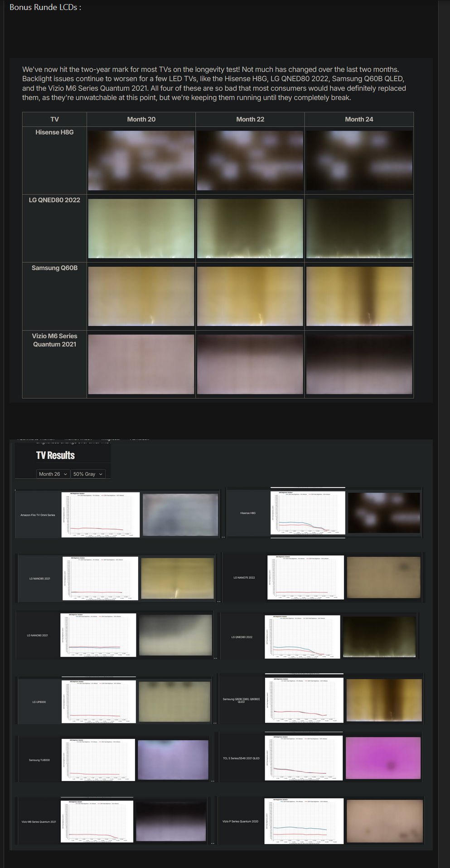Open Hisense H8G Month 22 table image
The height and width of the screenshot is (868, 450).
coord(250,160)
